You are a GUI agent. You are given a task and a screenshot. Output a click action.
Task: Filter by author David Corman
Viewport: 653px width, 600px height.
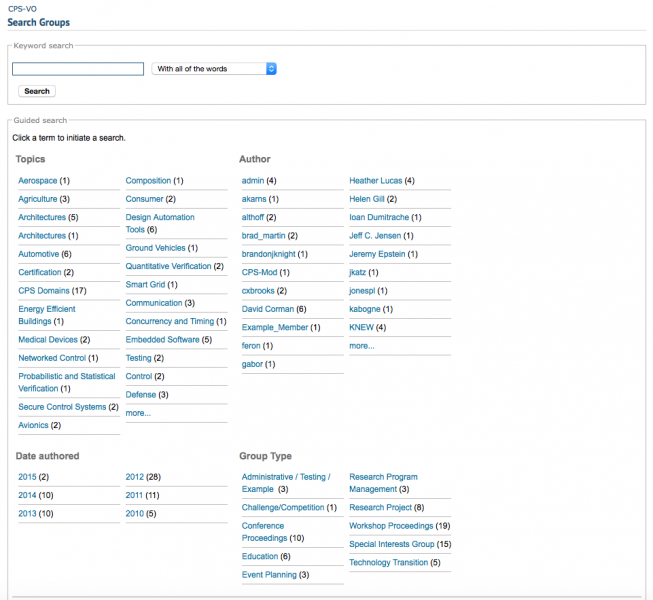coord(267,309)
